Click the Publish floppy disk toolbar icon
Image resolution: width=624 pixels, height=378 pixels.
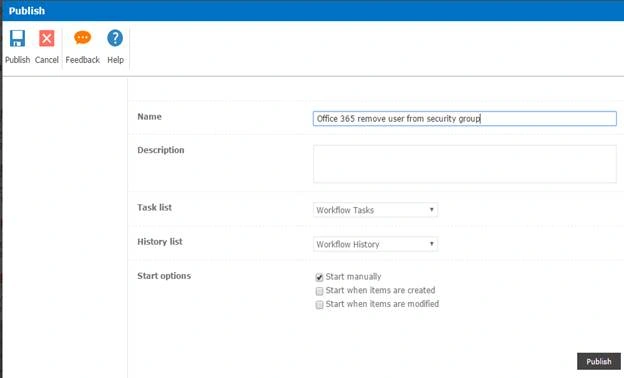(x=18, y=39)
